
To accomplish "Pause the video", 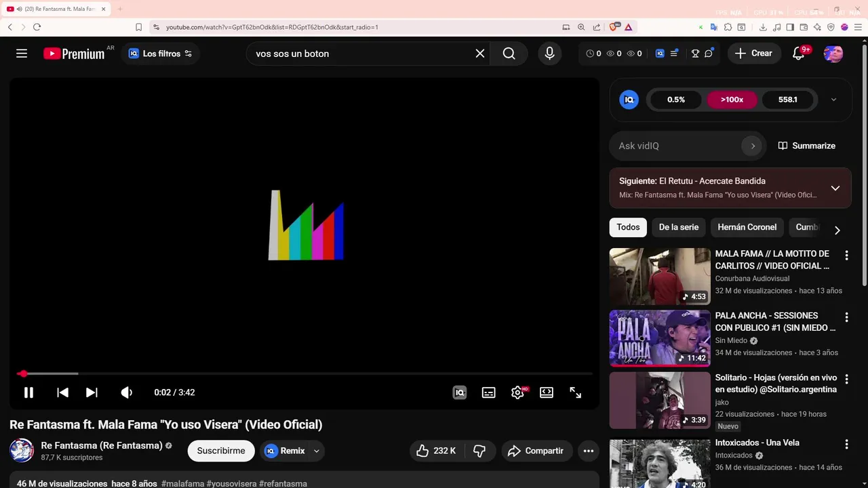I will point(28,392).
